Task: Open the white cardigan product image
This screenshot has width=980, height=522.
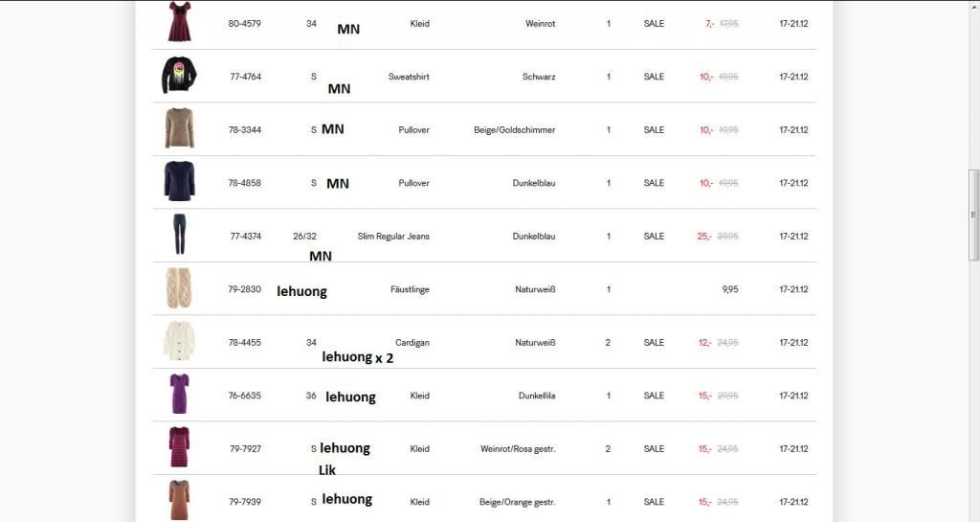Action: (178, 342)
